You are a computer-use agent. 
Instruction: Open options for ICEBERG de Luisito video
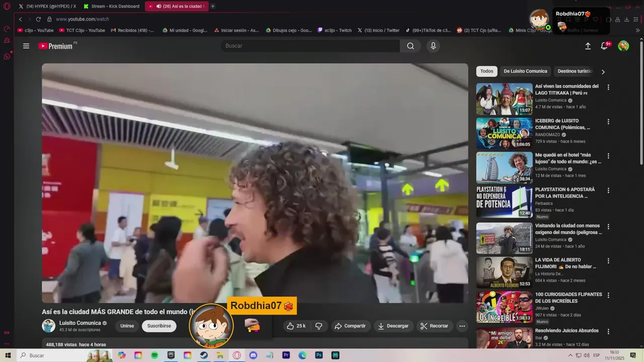608,122
